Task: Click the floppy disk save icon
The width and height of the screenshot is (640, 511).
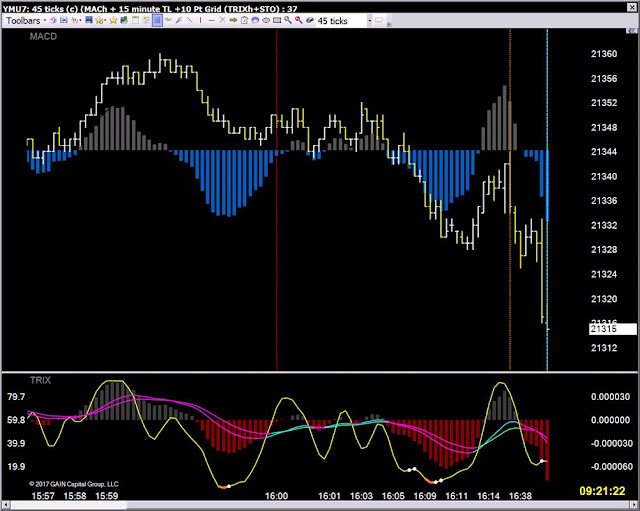Action: click(89, 20)
